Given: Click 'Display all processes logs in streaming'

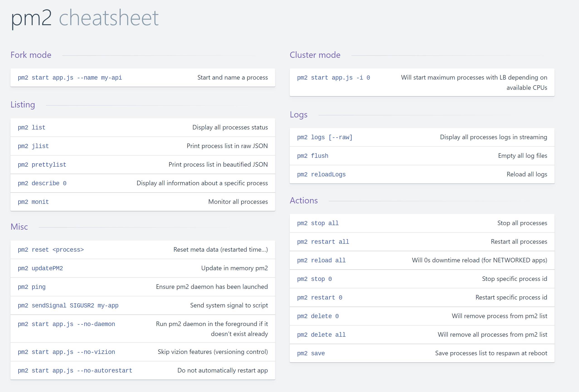Looking at the screenshot, I should point(494,137).
